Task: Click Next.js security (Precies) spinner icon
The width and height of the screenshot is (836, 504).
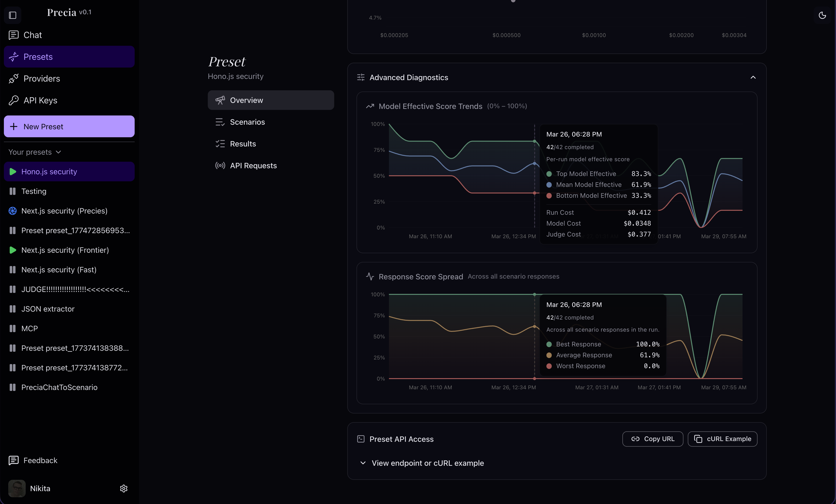Action: 13,211
